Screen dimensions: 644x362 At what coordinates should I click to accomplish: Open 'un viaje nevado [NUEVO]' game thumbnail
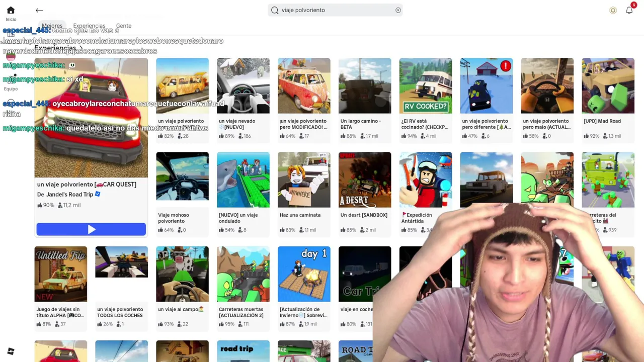(x=243, y=85)
